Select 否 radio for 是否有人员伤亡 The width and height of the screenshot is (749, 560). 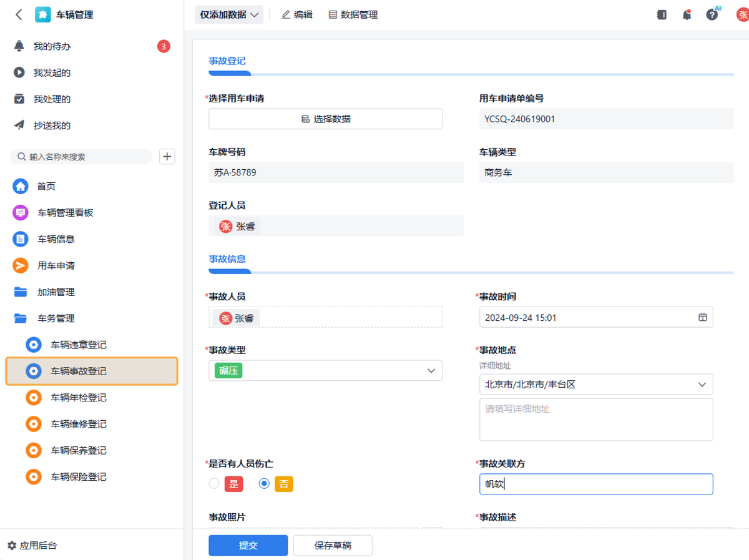coord(264,484)
